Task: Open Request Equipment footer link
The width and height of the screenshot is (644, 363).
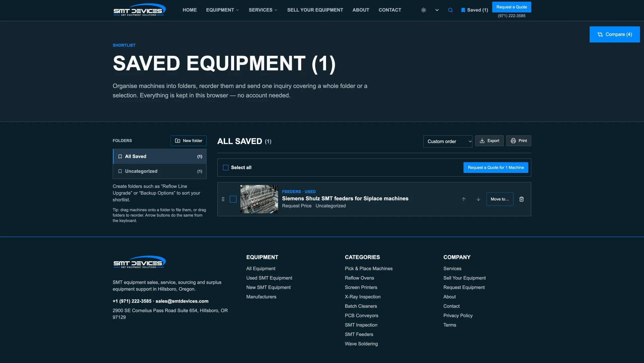Action: click(464, 287)
